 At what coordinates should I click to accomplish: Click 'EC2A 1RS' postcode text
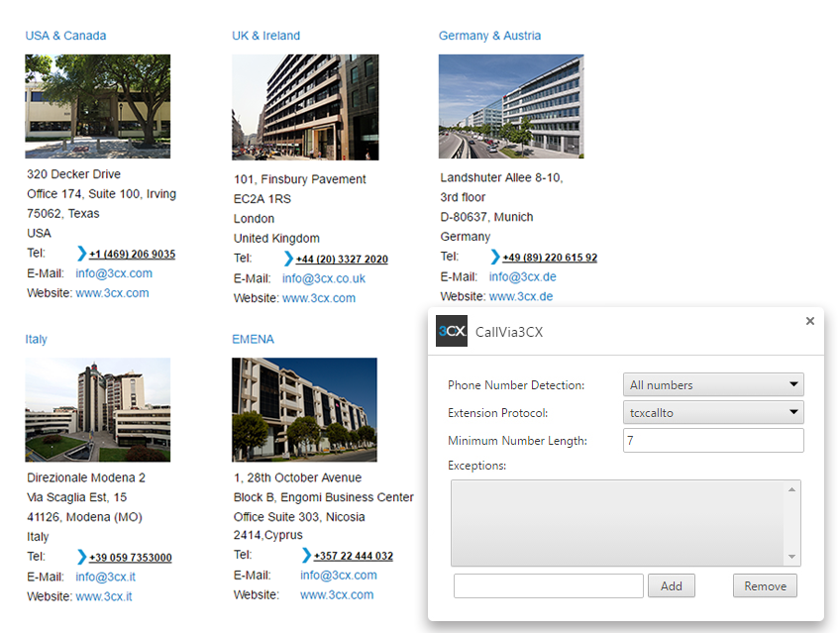(x=262, y=199)
